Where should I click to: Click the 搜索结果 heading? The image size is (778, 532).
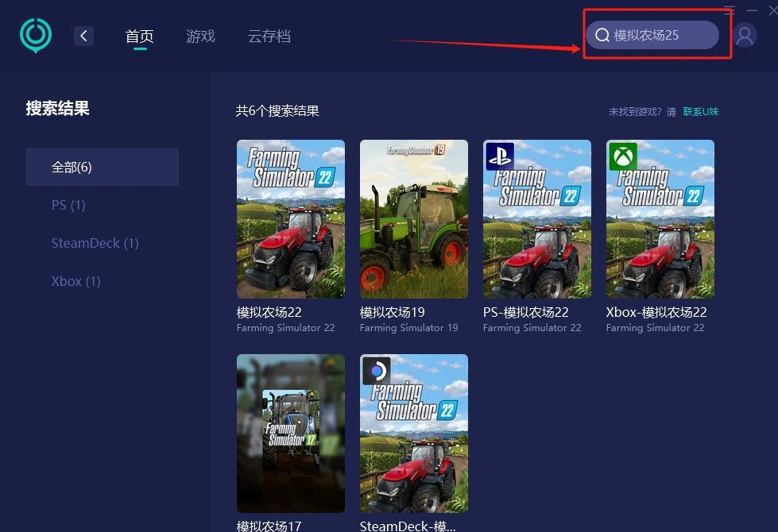pyautogui.click(x=57, y=108)
